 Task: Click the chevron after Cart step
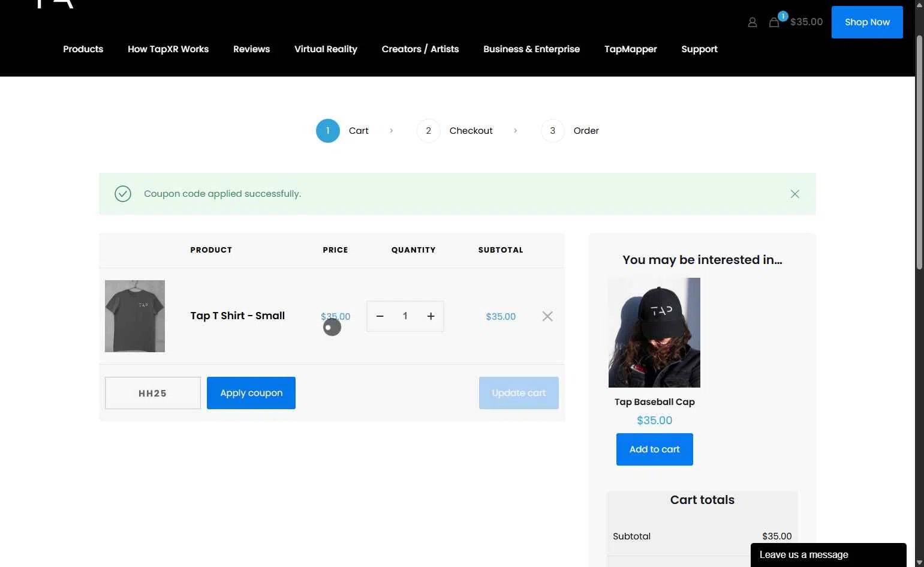(x=392, y=131)
